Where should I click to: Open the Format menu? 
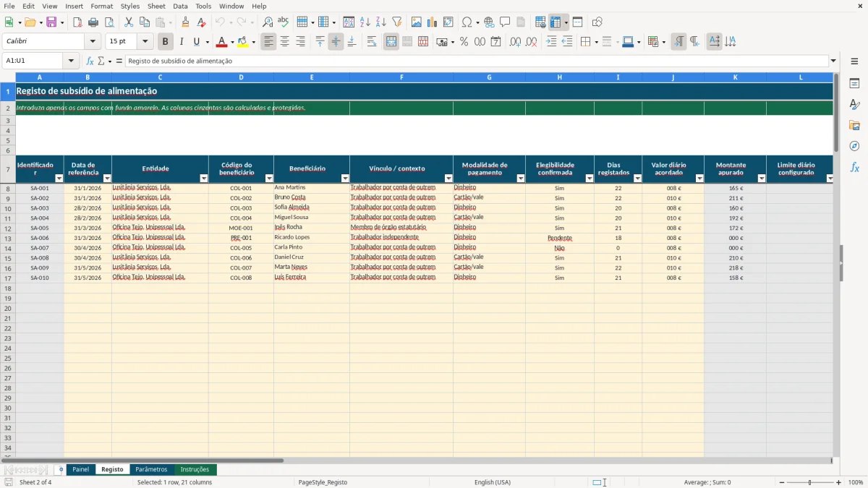pos(101,6)
